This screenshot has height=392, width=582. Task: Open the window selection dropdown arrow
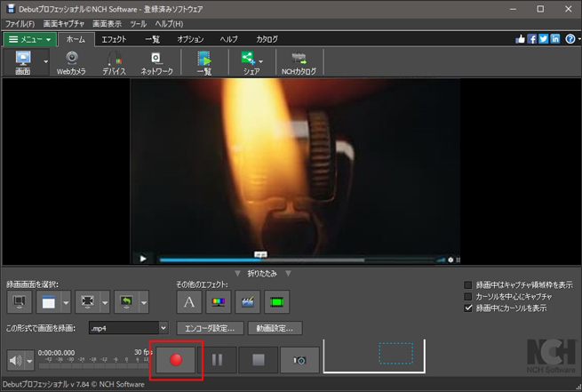click(66, 302)
